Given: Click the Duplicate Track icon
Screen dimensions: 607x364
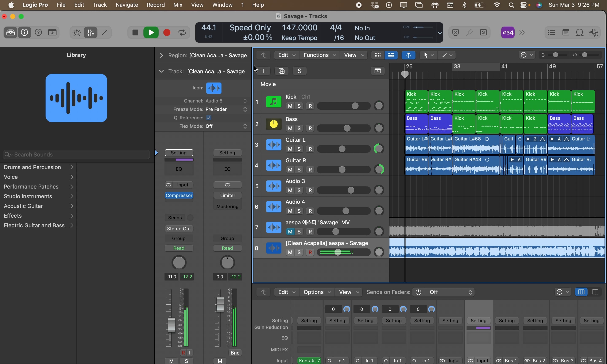Looking at the screenshot, I should (x=282, y=71).
